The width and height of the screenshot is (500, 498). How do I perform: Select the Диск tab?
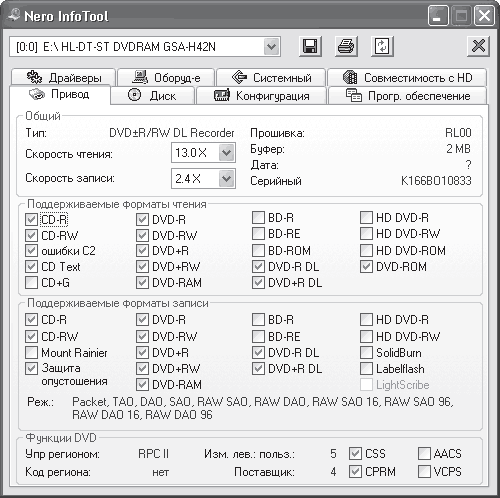click(152, 96)
